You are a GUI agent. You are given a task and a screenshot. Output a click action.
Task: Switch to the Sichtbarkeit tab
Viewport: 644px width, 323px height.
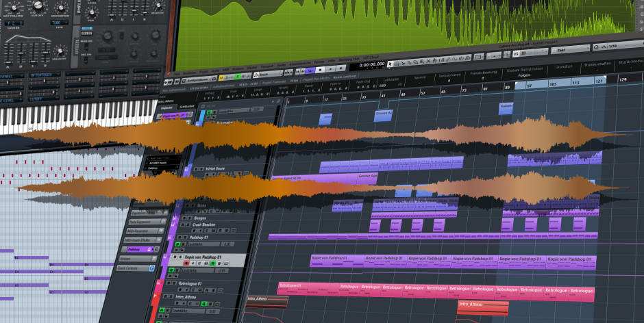click(x=186, y=107)
